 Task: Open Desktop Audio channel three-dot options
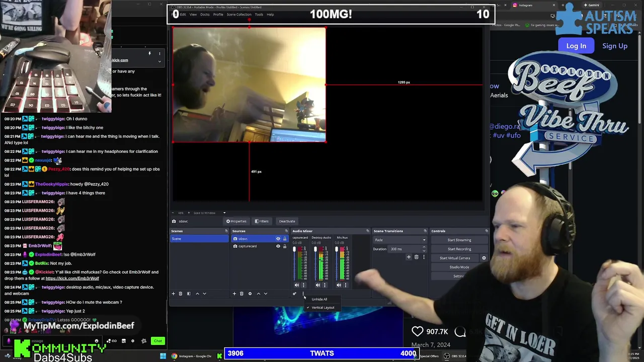tap(325, 285)
